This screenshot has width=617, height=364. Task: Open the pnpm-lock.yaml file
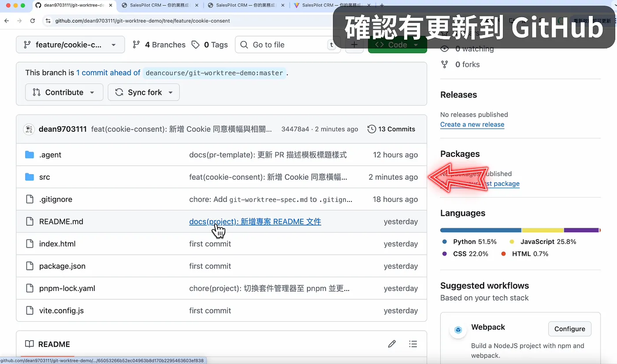point(67,288)
